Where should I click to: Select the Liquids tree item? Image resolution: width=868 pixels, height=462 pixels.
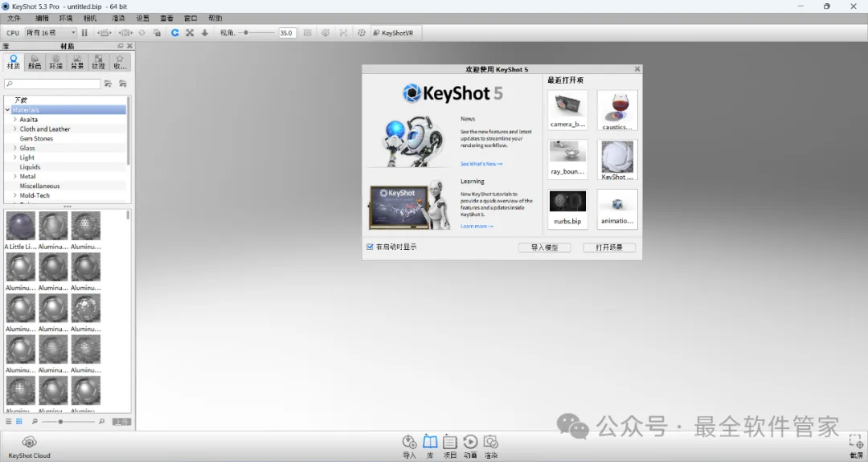click(30, 166)
